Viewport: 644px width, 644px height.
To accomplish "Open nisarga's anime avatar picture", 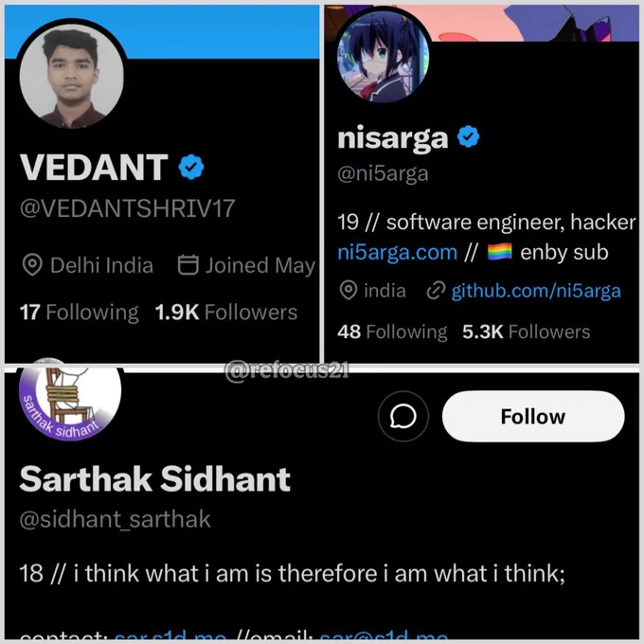I will (x=383, y=56).
